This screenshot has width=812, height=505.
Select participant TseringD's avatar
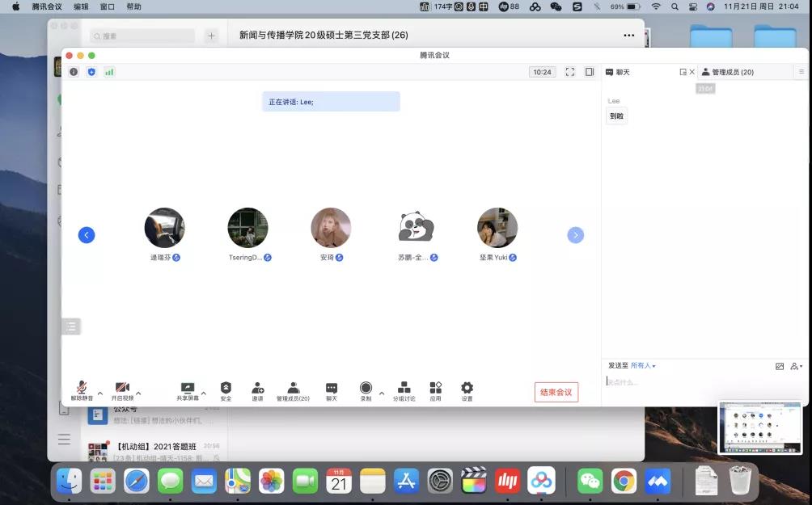247,228
